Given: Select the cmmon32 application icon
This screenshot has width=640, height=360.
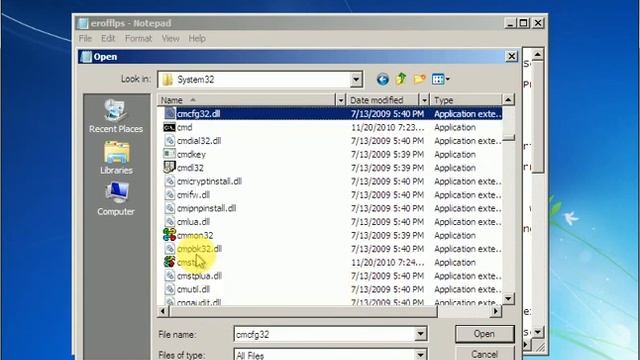Looking at the screenshot, I should click(x=169, y=235).
